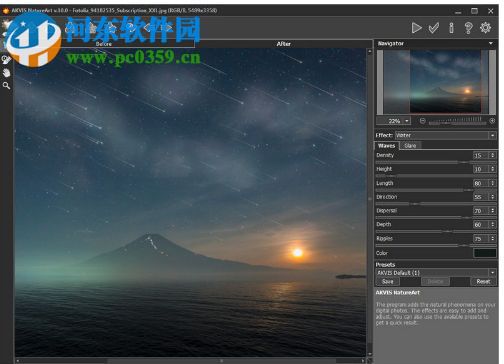Adjust the Depth slider

(x=436, y=231)
